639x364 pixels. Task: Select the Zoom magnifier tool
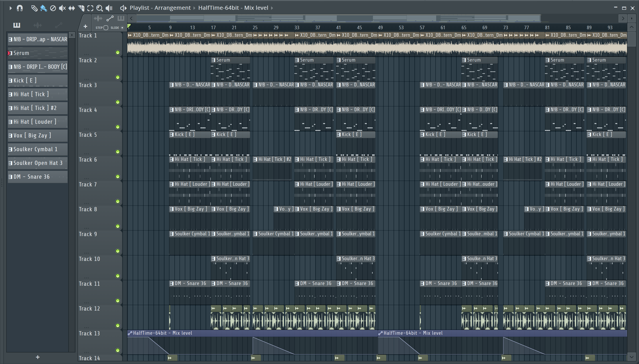pyautogui.click(x=99, y=8)
